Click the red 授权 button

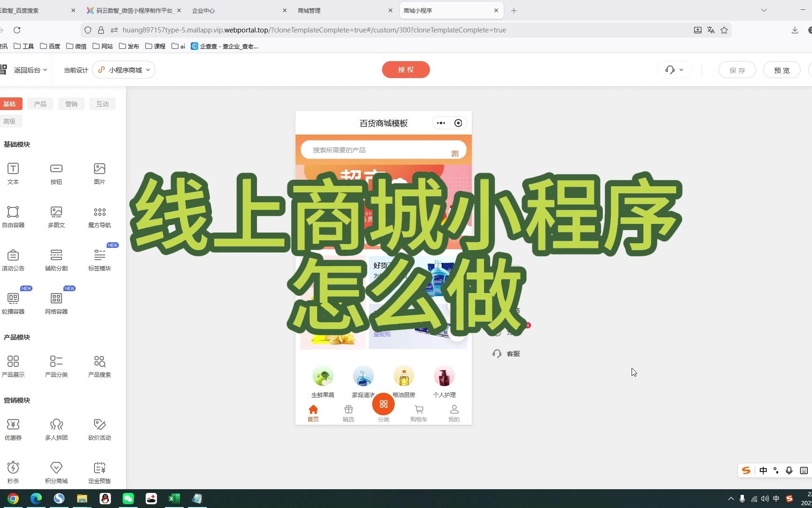(406, 70)
